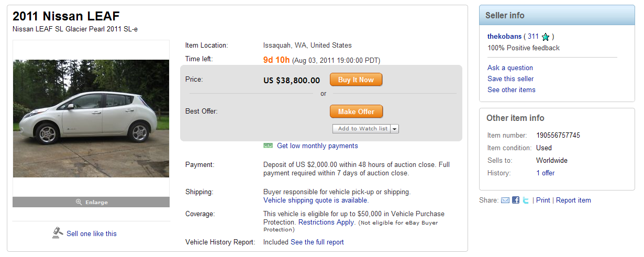View the seller's other items
This screenshot has width=644, height=257.
pos(511,90)
